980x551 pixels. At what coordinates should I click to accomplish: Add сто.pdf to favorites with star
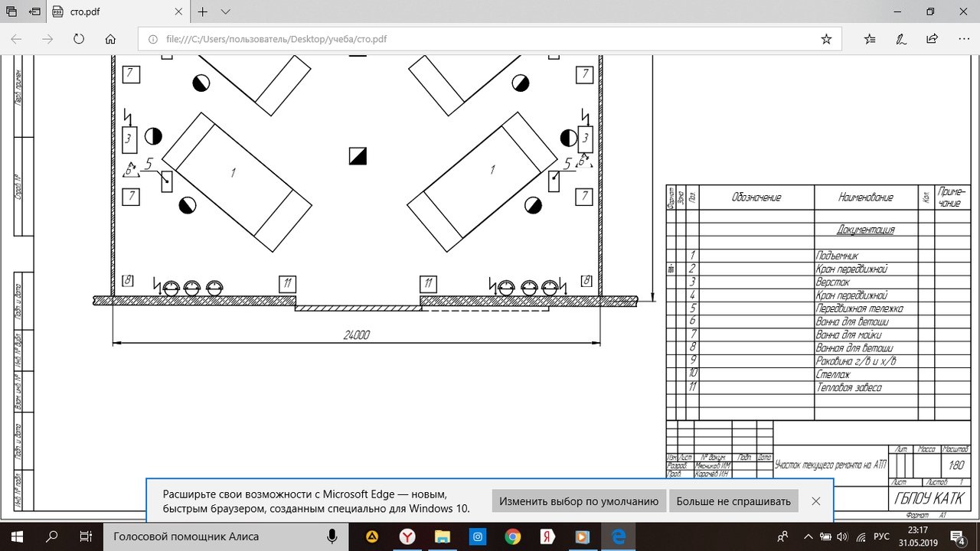(826, 39)
